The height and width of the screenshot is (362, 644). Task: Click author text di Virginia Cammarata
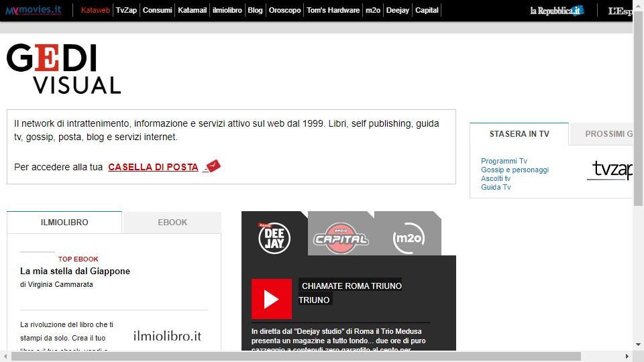56,284
